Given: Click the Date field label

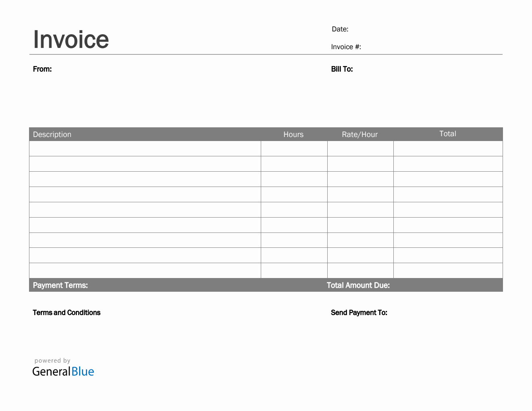Looking at the screenshot, I should (x=340, y=29).
